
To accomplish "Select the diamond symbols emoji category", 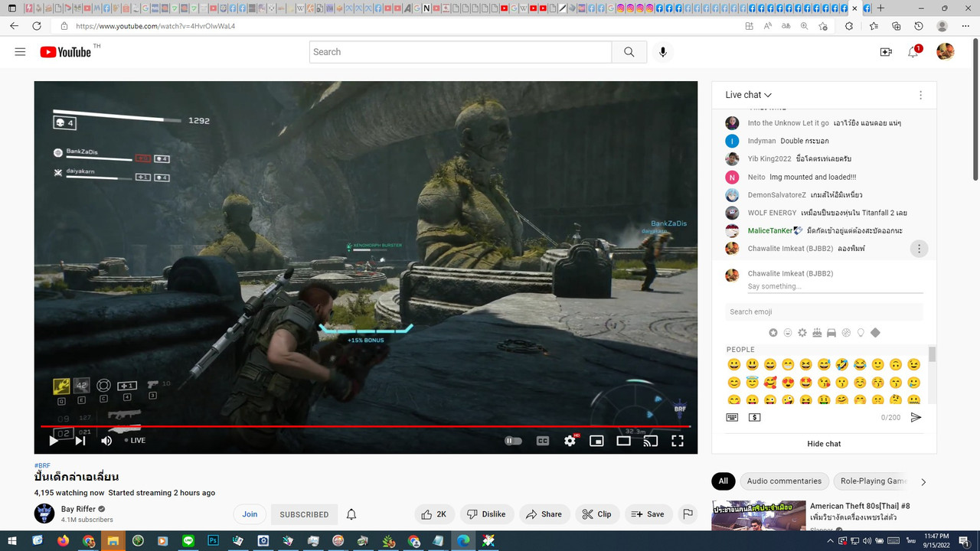I will (875, 333).
